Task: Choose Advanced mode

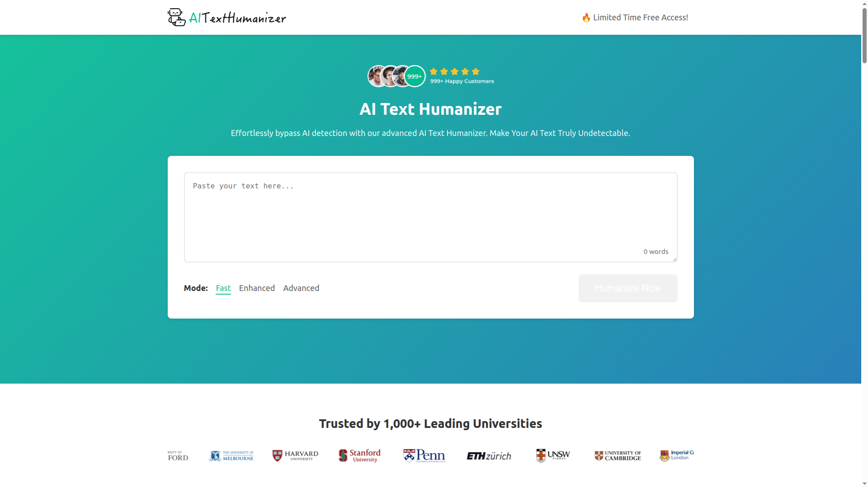Action: pyautogui.click(x=301, y=288)
